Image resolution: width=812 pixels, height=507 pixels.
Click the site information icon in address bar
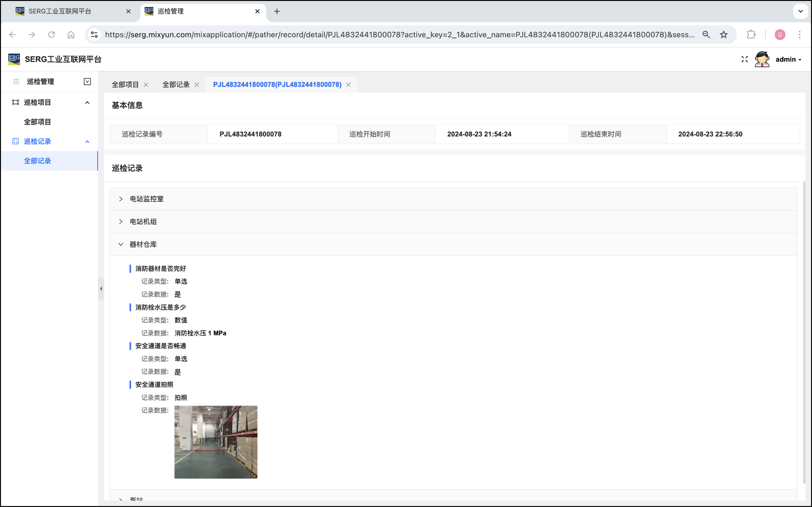click(x=94, y=34)
